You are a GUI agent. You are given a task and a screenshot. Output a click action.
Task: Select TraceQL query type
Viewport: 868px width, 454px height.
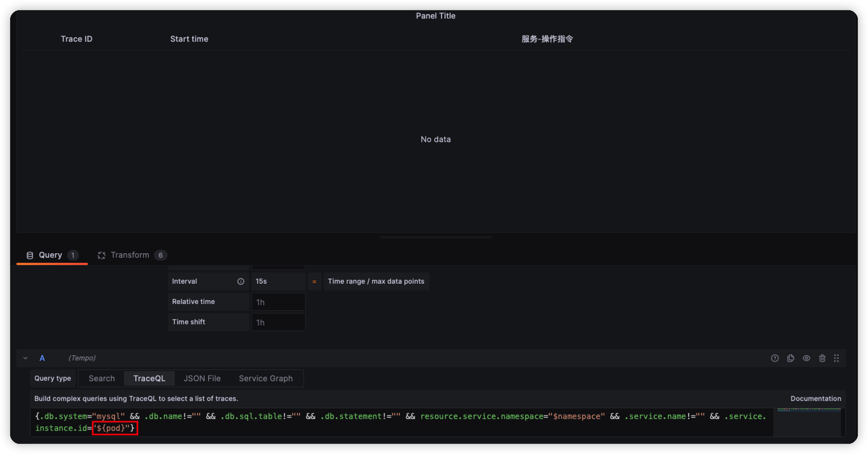[x=149, y=378]
